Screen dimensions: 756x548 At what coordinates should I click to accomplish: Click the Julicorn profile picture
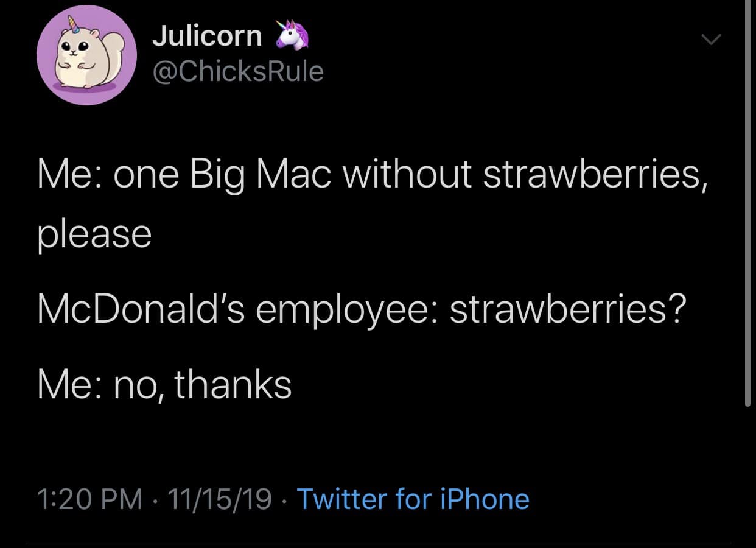(87, 55)
